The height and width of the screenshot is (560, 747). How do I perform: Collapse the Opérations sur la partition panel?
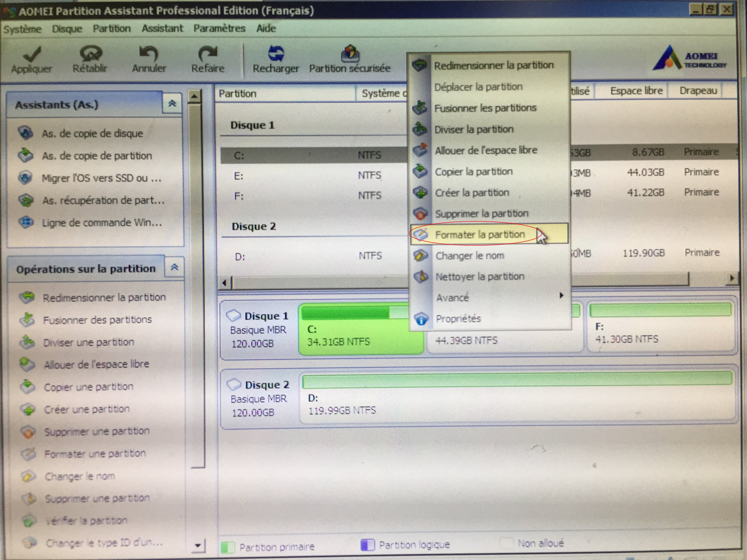(174, 268)
